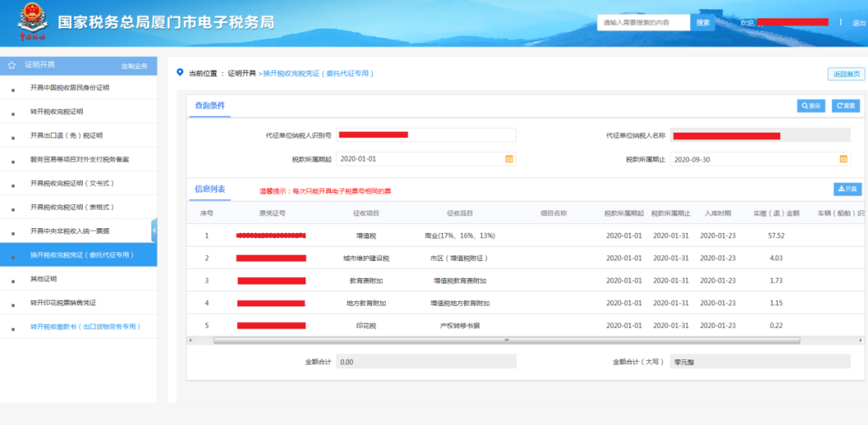Click the 证明开具 breadcrumb link
The height and width of the screenshot is (425, 868).
pyautogui.click(x=242, y=73)
